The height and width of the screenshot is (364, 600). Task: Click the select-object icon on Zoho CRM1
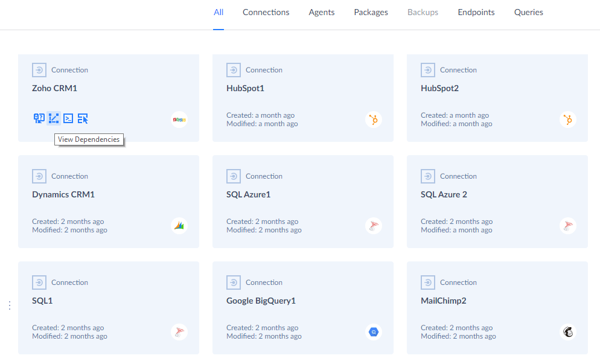pyautogui.click(x=83, y=118)
